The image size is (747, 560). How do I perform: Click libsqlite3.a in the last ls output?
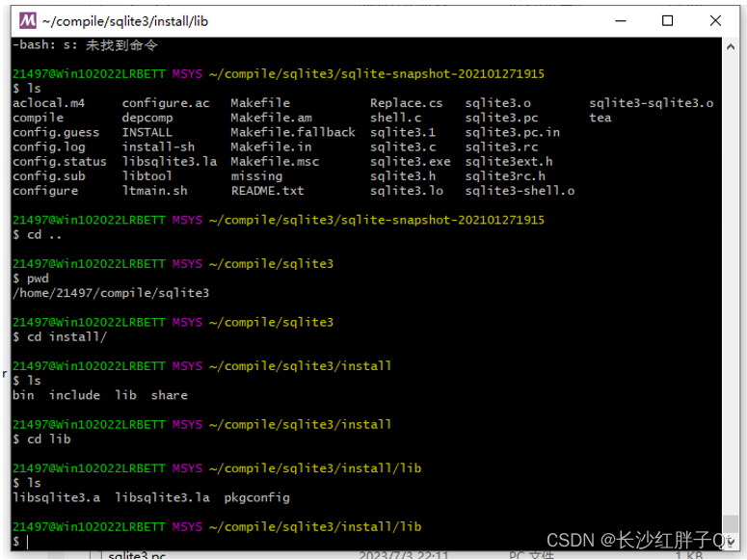tap(57, 498)
